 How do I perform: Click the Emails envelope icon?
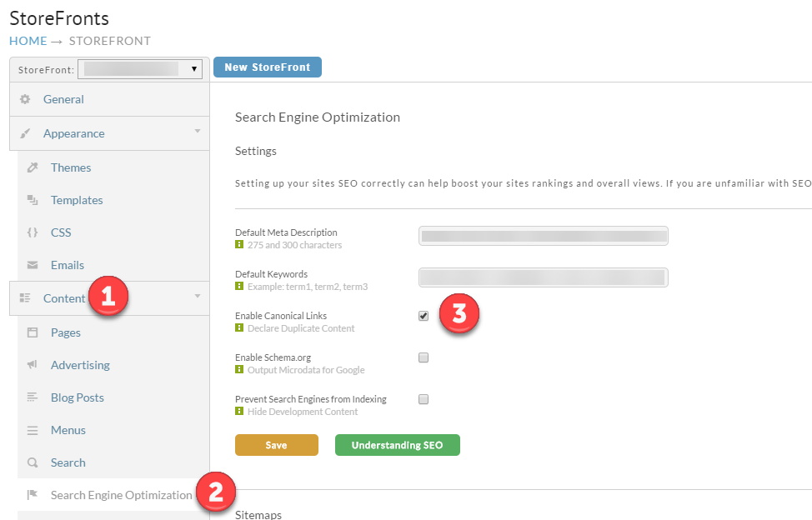click(x=33, y=265)
